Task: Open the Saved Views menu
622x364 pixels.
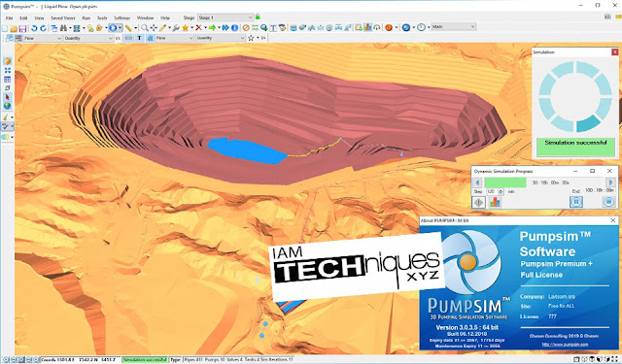Action: coord(62,18)
